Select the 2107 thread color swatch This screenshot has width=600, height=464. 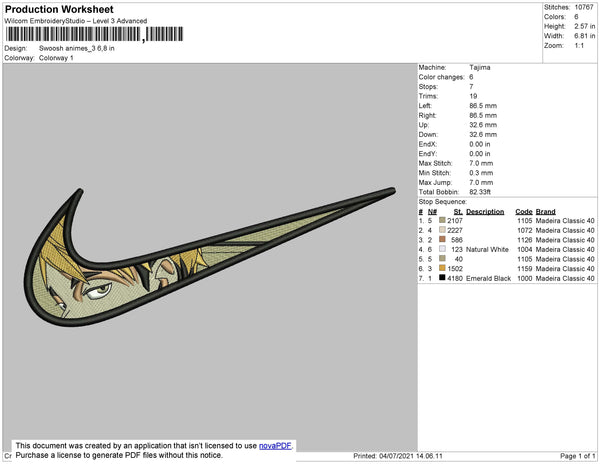pyautogui.click(x=442, y=220)
